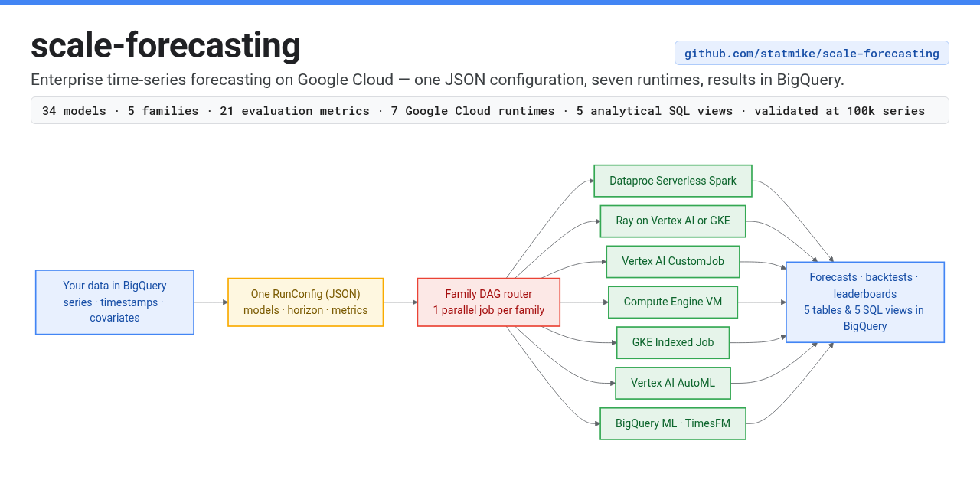Screen dimensions: 980x490
Task: Click the 'Vertex AI CustomJob' runtime box
Action: click(673, 262)
